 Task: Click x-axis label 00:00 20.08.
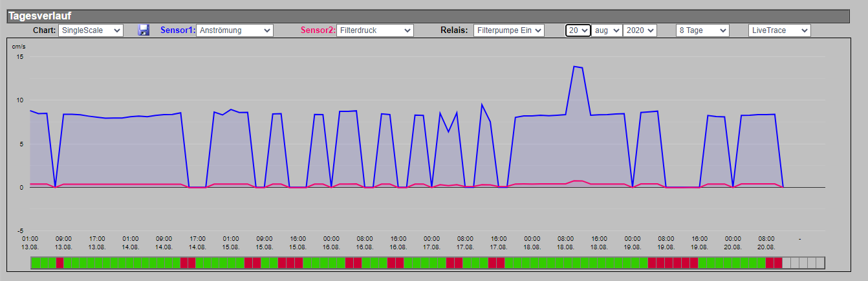tap(733, 243)
